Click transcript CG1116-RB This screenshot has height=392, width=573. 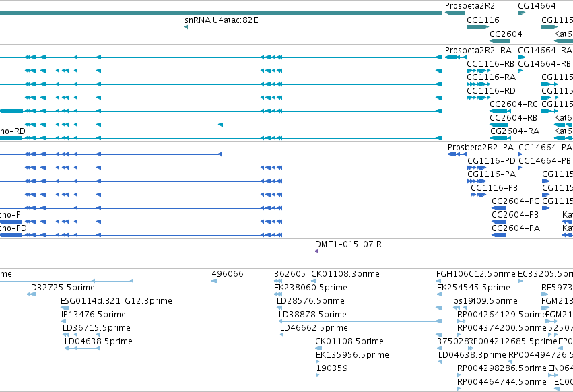click(x=490, y=63)
